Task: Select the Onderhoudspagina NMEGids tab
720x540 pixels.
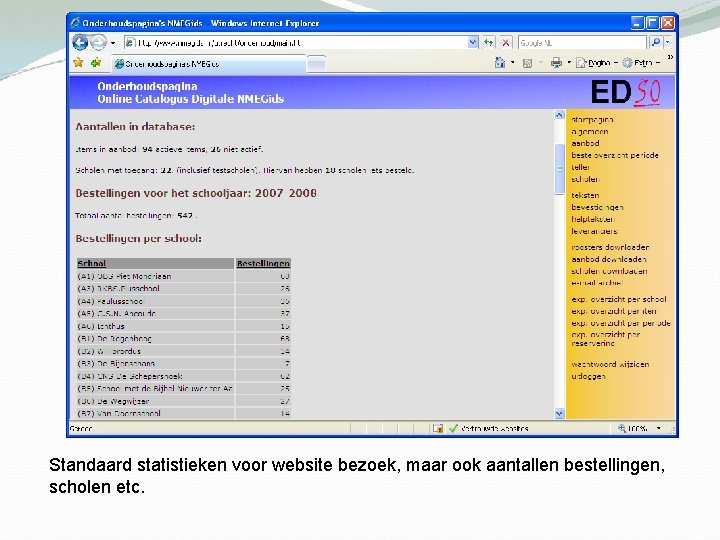Action: tap(209, 64)
